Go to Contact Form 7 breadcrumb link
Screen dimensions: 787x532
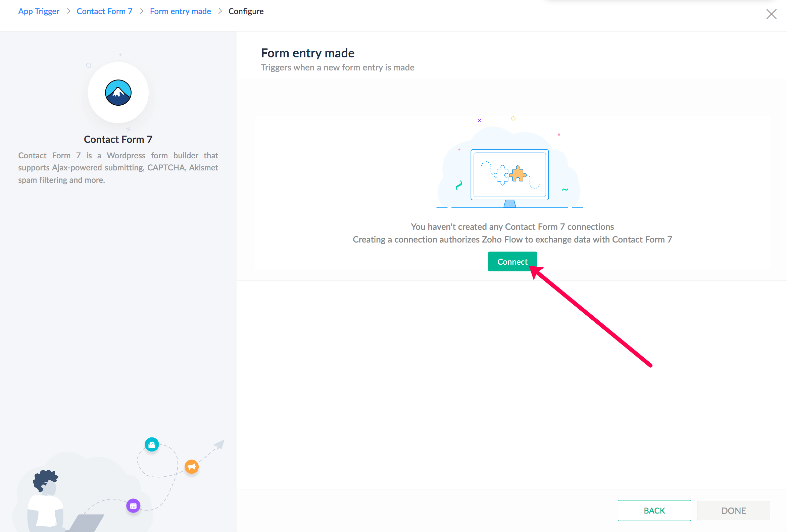tap(104, 11)
